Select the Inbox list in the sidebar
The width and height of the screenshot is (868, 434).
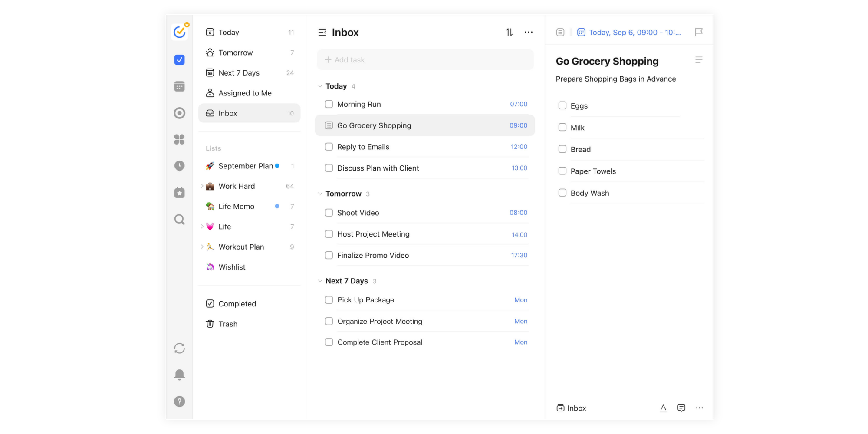click(250, 113)
